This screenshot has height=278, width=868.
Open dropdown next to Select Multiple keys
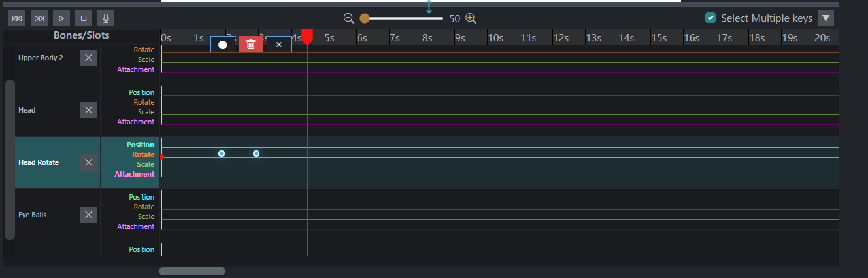826,18
